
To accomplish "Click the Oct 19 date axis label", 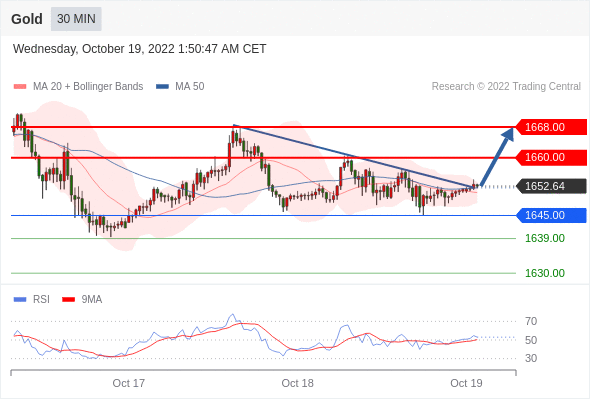I will pyautogui.click(x=466, y=383).
